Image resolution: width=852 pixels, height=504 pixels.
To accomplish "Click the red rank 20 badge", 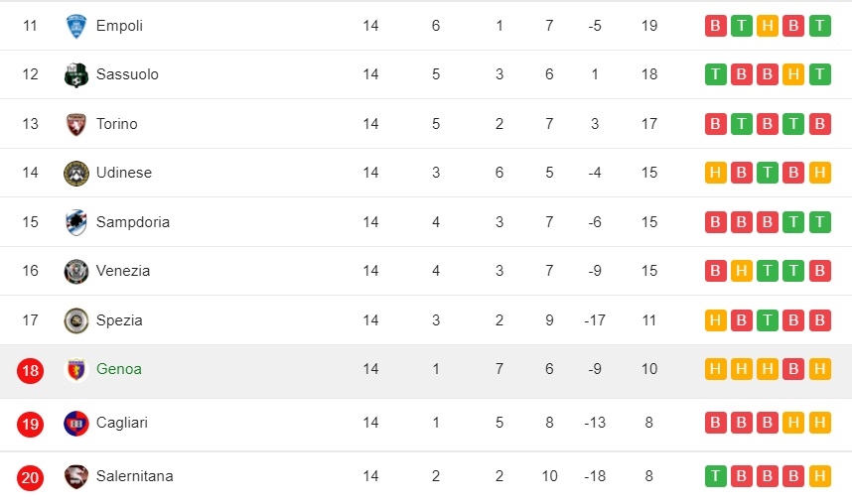I will click(30, 477).
